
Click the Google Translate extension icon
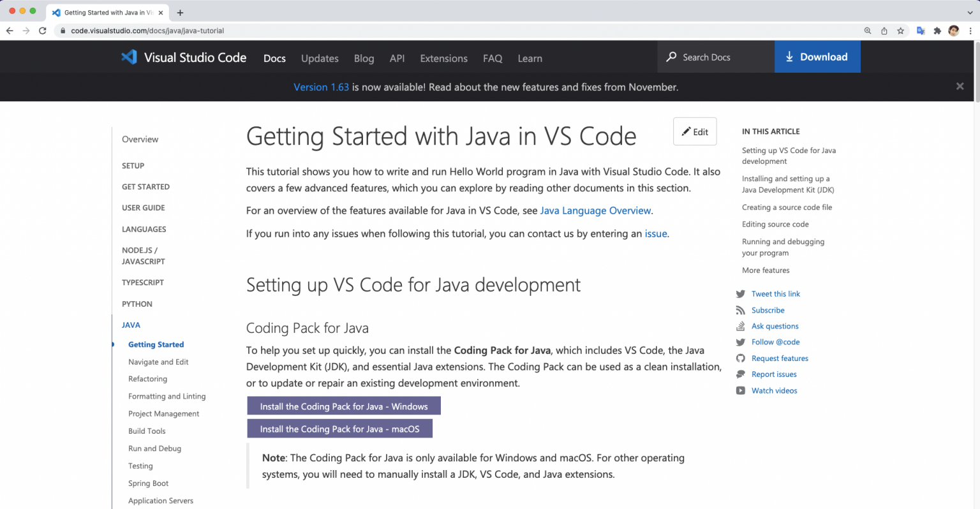point(921,31)
